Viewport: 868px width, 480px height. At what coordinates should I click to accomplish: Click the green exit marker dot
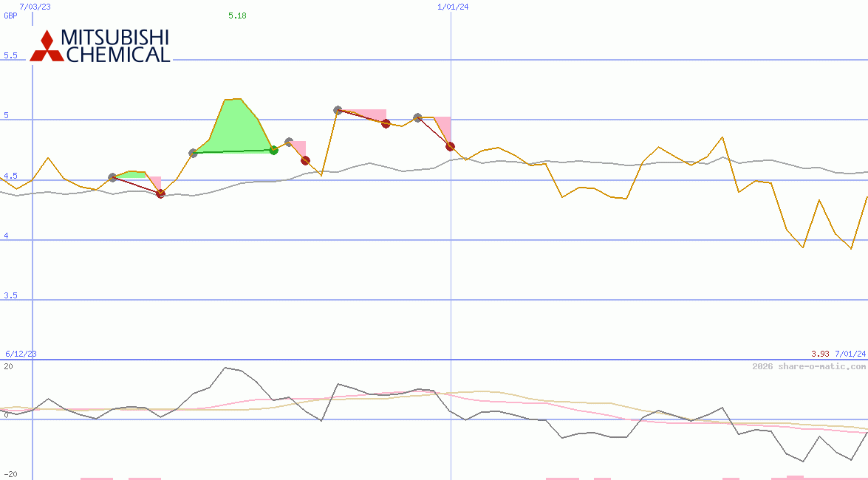pyautogui.click(x=273, y=150)
